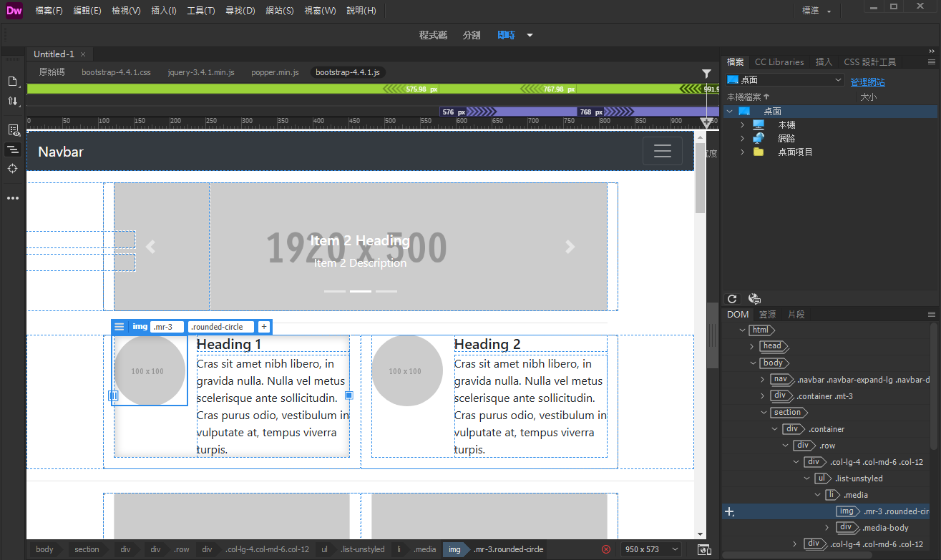Edit the .rounded-circle class field
This screenshot has height=560, width=941.
[x=220, y=327]
